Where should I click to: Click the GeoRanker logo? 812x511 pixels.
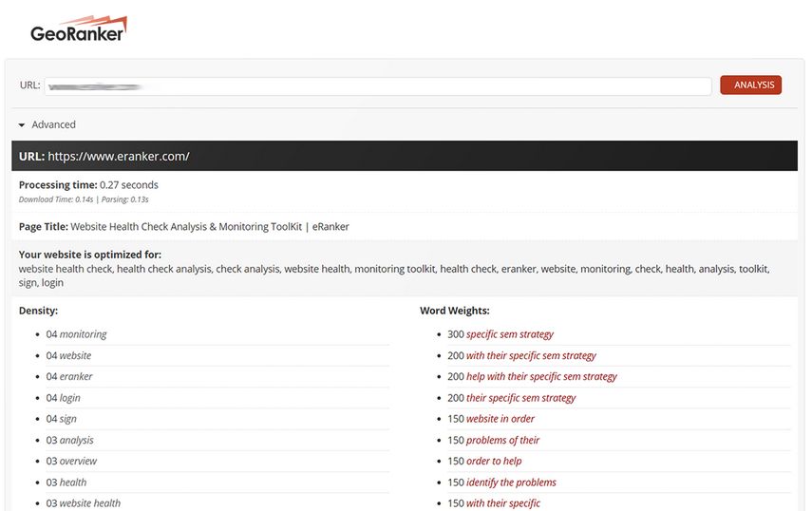pos(79,29)
